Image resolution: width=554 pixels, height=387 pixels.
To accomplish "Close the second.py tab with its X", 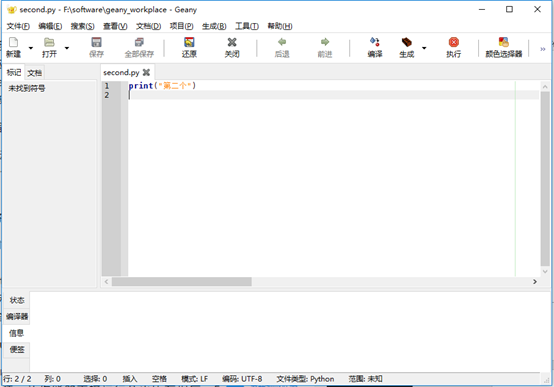I will [146, 72].
